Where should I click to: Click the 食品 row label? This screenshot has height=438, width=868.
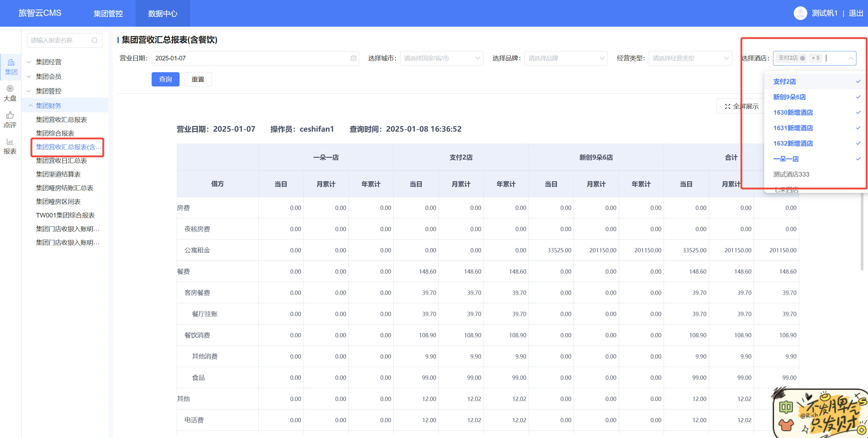coord(198,378)
